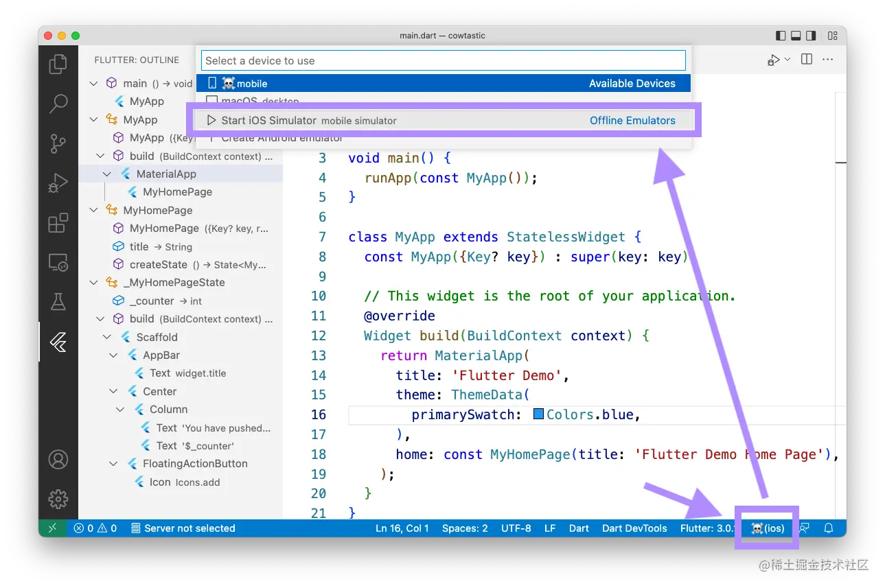Click line number 16 in the gutter
Viewport: 885px width, 588px height.
point(319,414)
